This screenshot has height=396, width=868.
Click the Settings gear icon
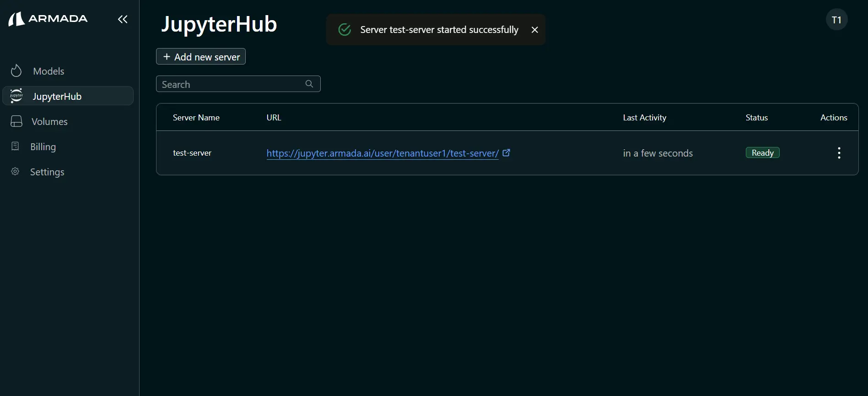coord(15,171)
